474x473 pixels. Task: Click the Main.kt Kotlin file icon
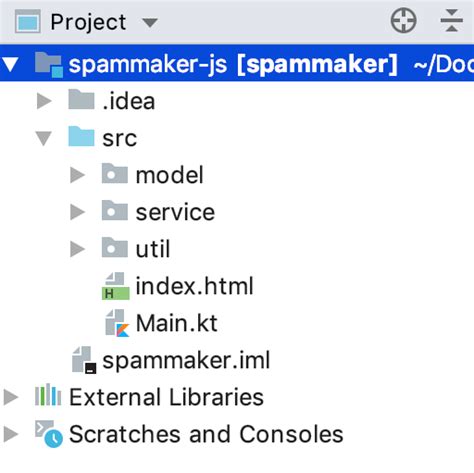click(x=117, y=323)
